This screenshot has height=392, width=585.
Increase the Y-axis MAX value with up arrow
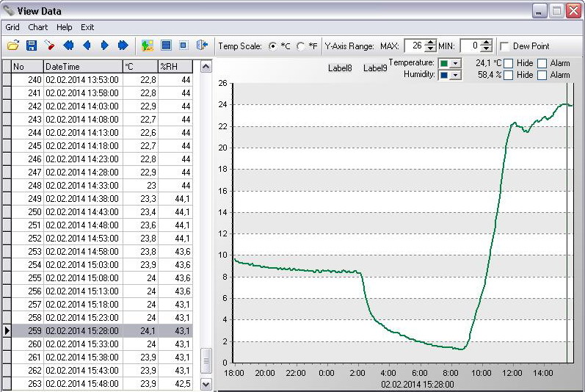[431, 43]
